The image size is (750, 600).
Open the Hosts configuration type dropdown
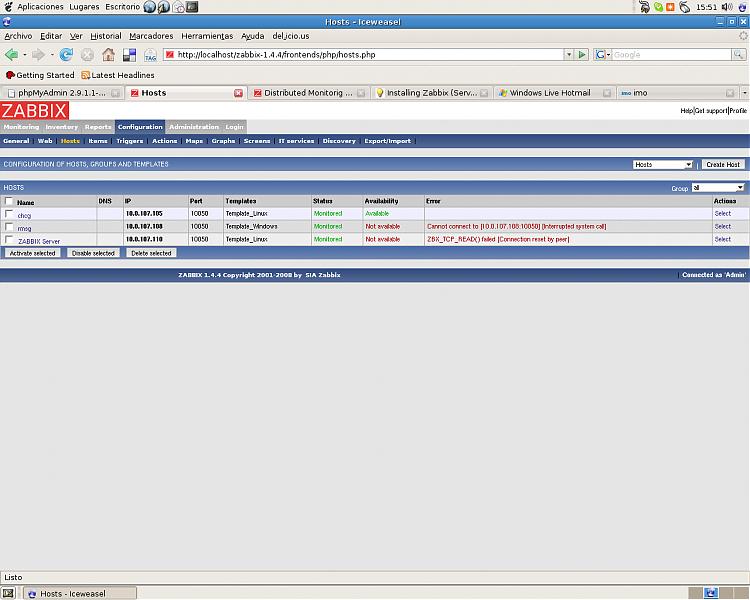pos(663,165)
